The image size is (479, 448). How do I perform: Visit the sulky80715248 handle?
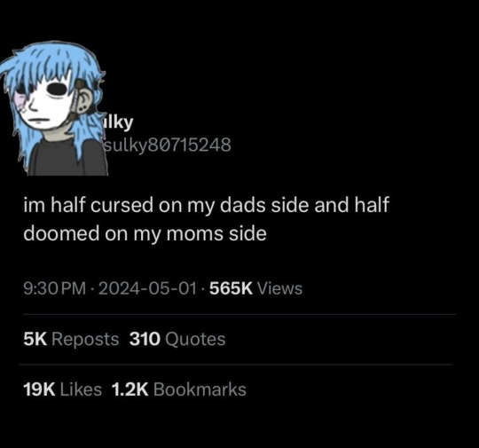tap(168, 145)
